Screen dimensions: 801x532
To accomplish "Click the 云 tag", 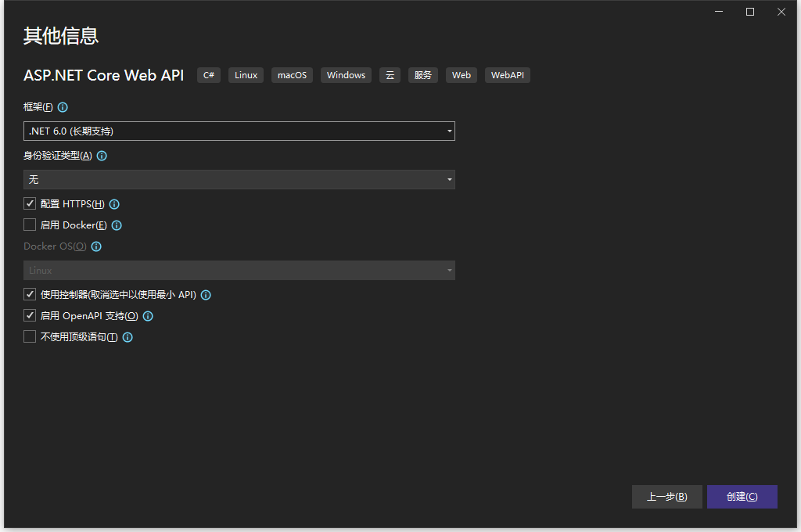I will point(390,75).
